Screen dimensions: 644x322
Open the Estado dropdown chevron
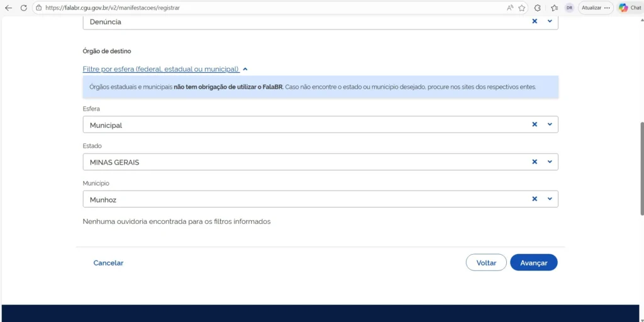pos(550,162)
